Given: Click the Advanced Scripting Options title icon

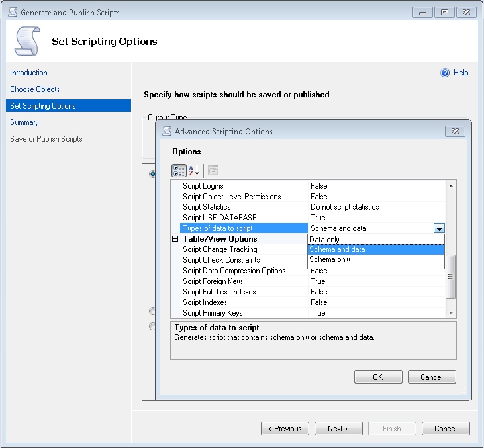Looking at the screenshot, I should click(166, 131).
